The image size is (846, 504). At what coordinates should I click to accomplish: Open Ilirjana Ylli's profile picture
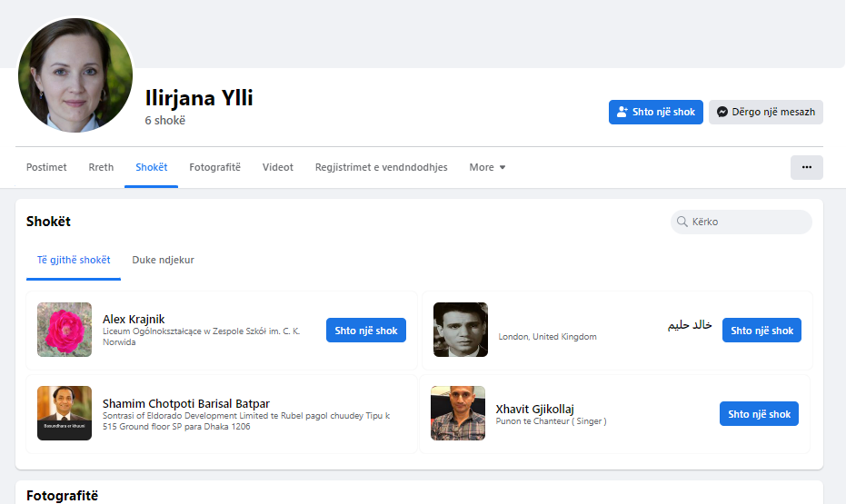76,75
